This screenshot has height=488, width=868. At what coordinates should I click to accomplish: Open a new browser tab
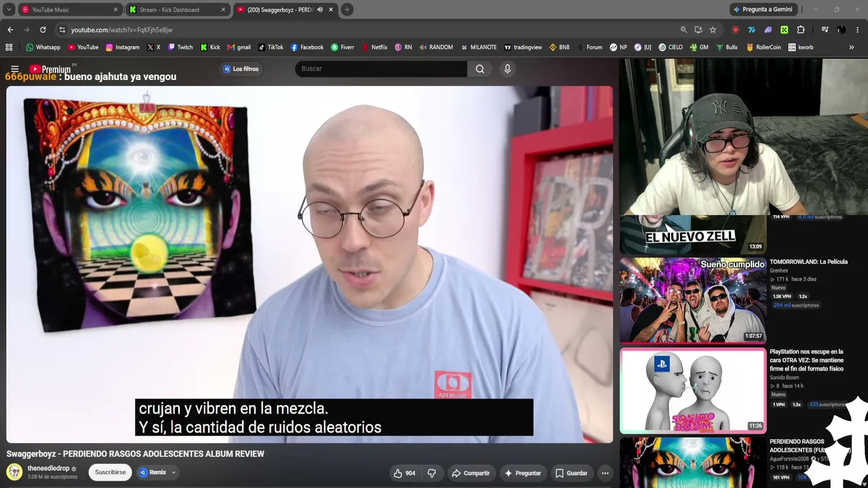click(x=347, y=9)
